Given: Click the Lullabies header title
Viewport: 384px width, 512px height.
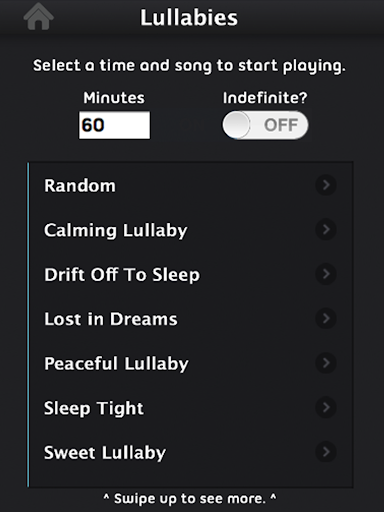Looking at the screenshot, I should click(189, 17).
